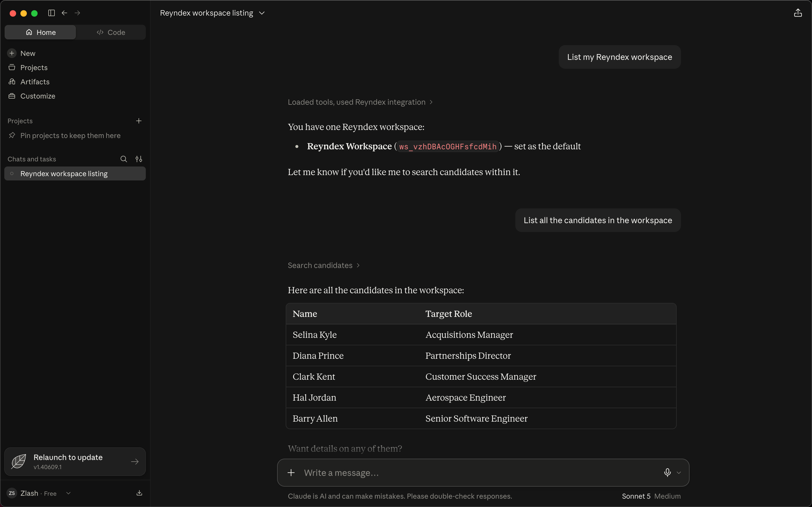Open chat filter settings icon
812x507 pixels.
[139, 159]
